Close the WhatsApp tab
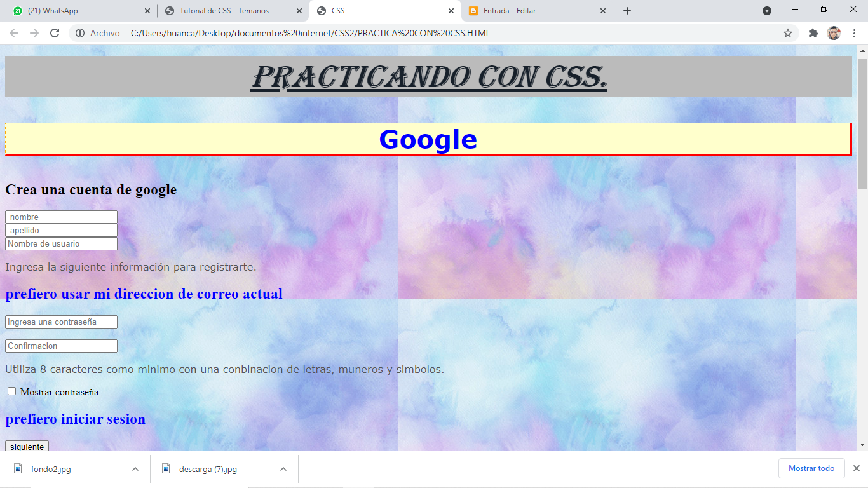This screenshot has height=488, width=868. [x=147, y=11]
